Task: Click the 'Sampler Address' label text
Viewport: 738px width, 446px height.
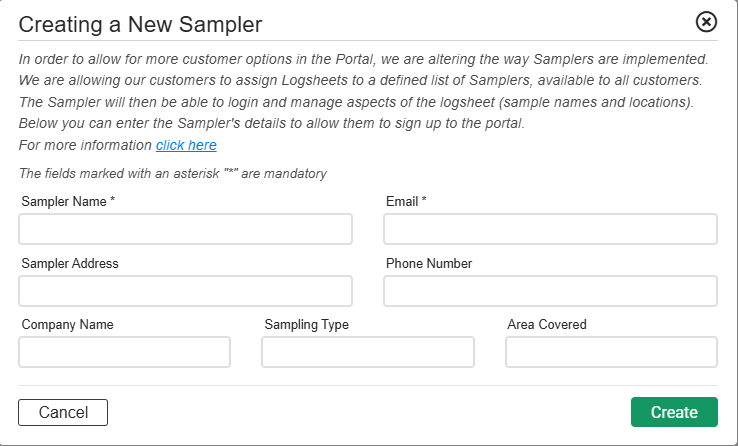Action: point(70,264)
